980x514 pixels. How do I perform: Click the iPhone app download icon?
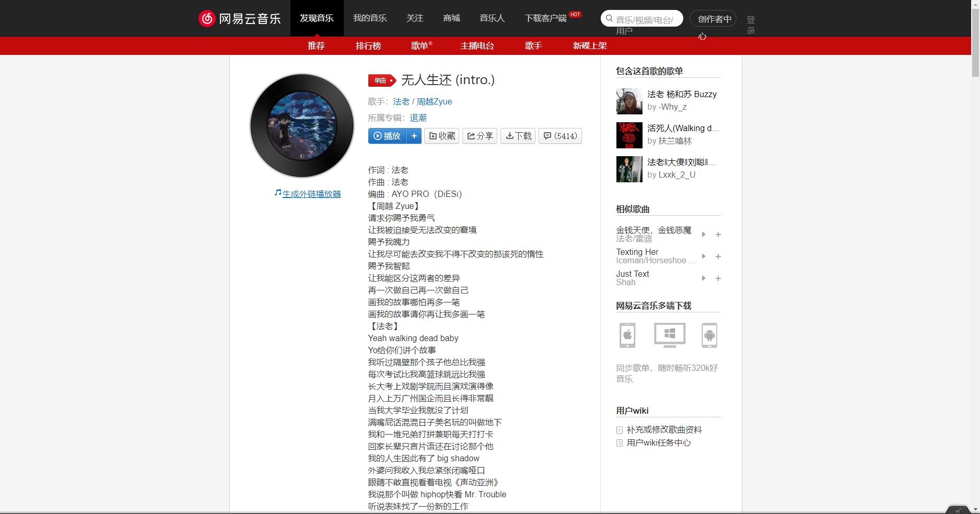pyautogui.click(x=627, y=335)
